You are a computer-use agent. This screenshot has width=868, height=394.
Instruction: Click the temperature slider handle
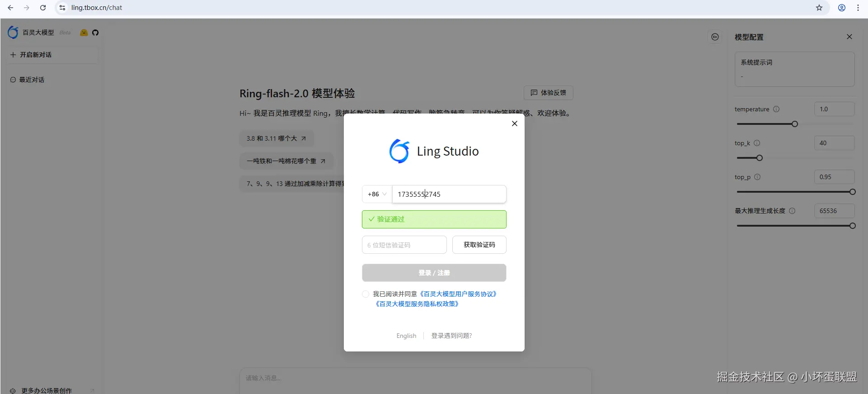click(x=795, y=124)
